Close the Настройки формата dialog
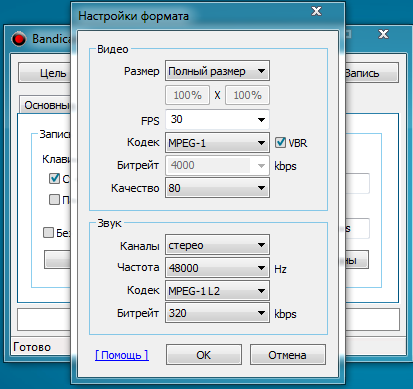This screenshot has width=413, height=389. 316,11
